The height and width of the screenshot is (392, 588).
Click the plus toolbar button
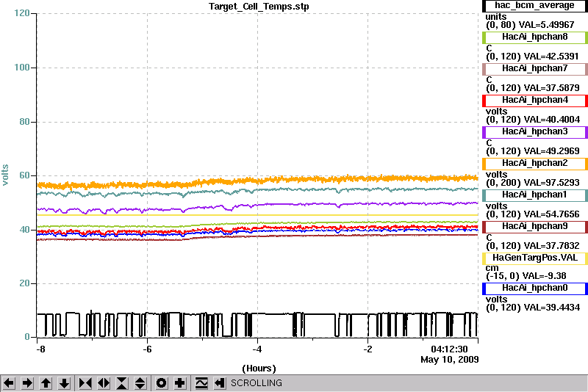pos(180,383)
